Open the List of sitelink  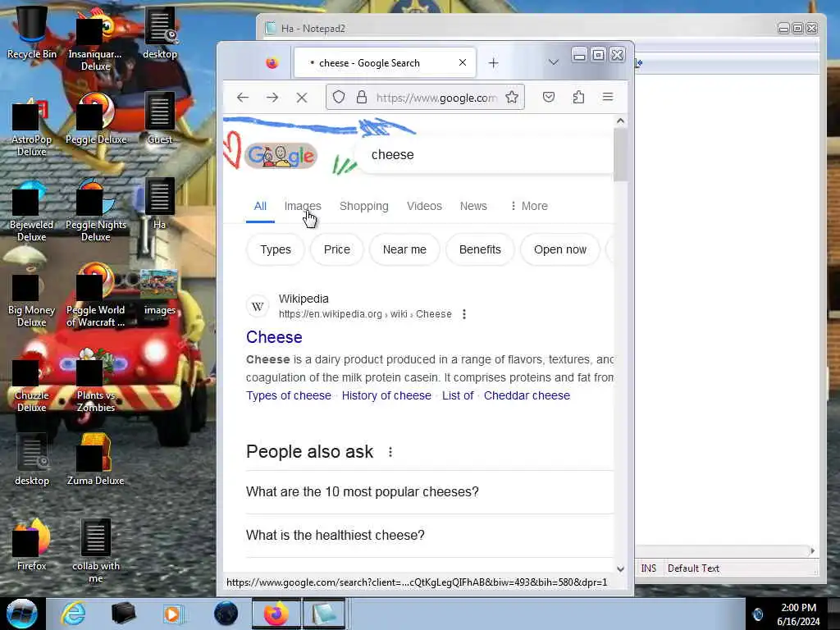pos(458,395)
